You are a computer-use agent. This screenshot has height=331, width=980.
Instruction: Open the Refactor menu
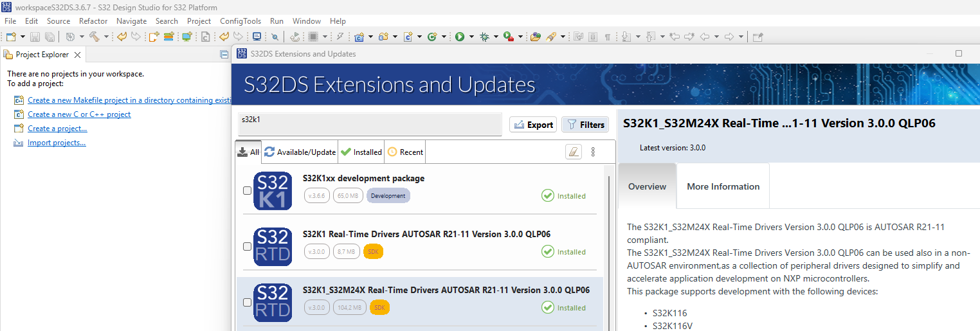[93, 21]
